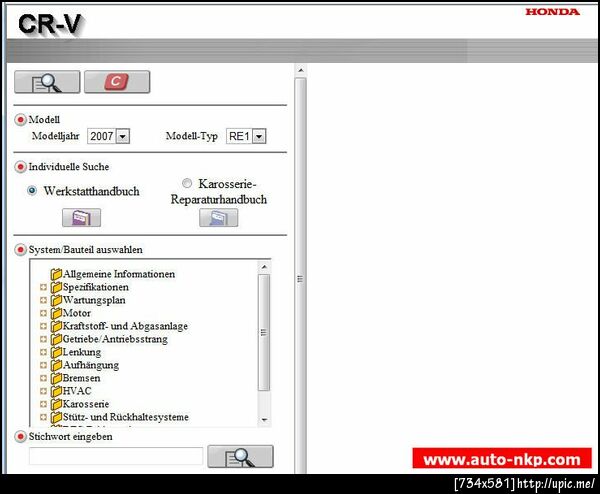Click the left panel scroll-up arrow
600x494 pixels.
[x=301, y=70]
